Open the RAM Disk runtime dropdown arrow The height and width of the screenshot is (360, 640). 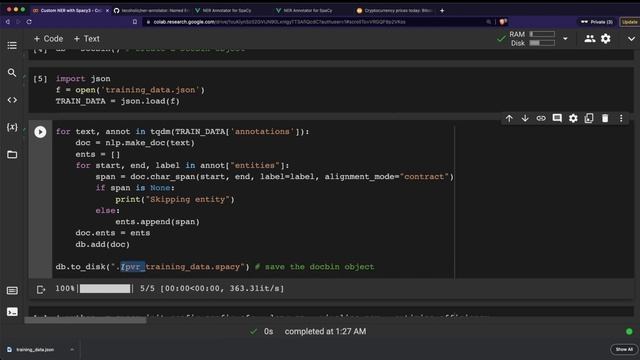565,39
